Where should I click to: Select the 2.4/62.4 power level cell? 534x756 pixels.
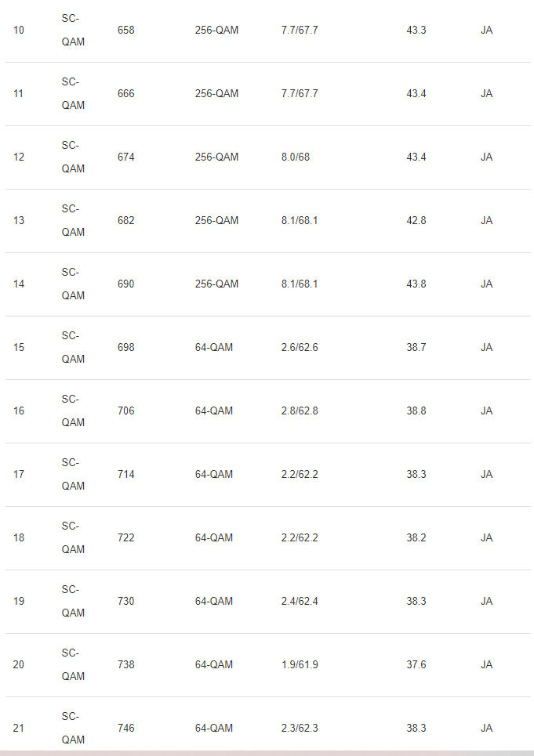click(300, 602)
